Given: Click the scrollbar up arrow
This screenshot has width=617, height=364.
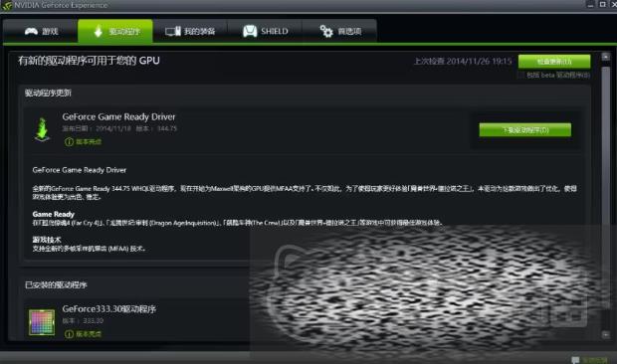Looking at the screenshot, I should (606, 57).
